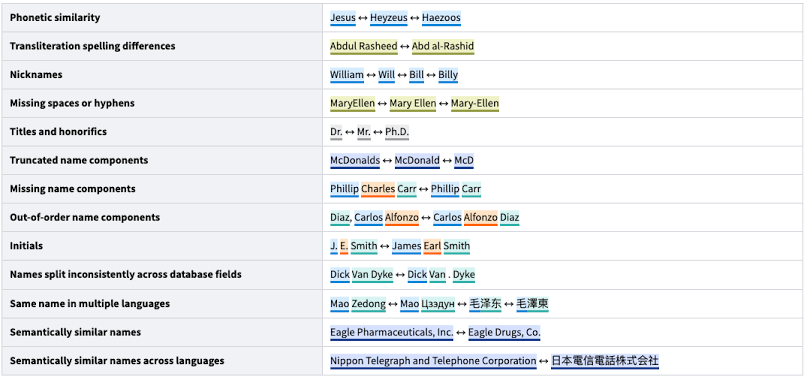Click the 'Eagle Pharmaceuticals, Inc.' name
807x380 pixels.
coord(392,333)
